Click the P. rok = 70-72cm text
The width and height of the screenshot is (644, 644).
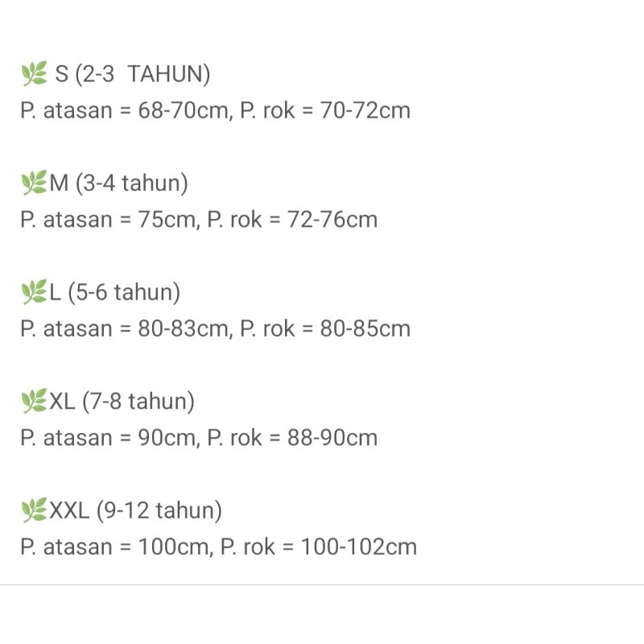tap(325, 110)
